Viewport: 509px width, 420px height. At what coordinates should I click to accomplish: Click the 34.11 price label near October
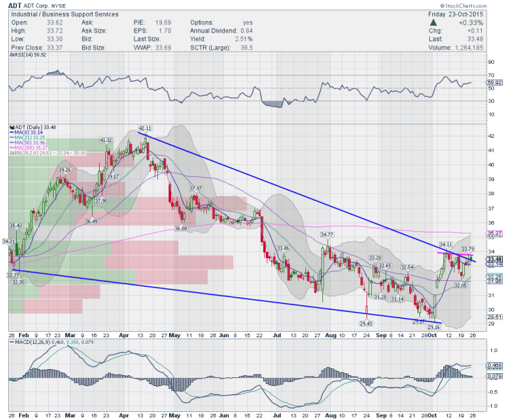pos(446,244)
